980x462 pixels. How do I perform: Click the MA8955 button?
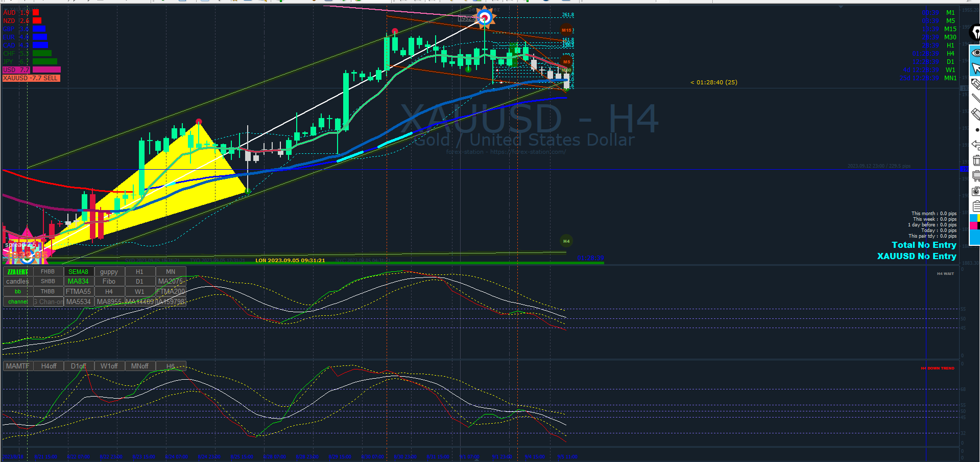(x=109, y=302)
